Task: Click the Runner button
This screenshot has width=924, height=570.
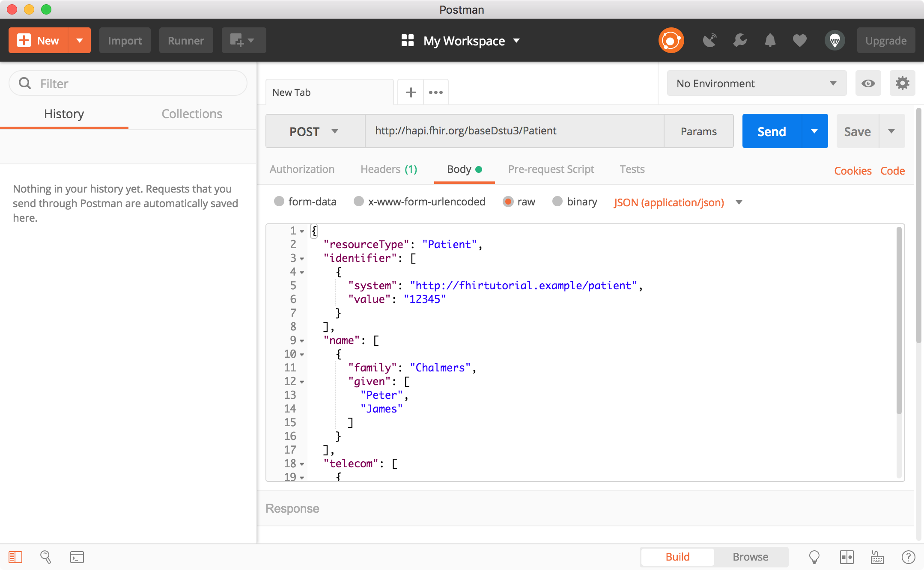Action: (x=186, y=41)
